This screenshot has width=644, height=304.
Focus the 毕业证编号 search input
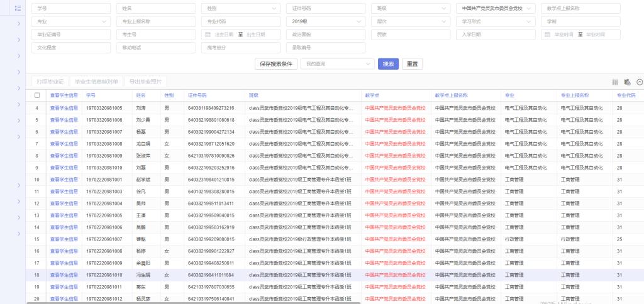click(x=71, y=35)
